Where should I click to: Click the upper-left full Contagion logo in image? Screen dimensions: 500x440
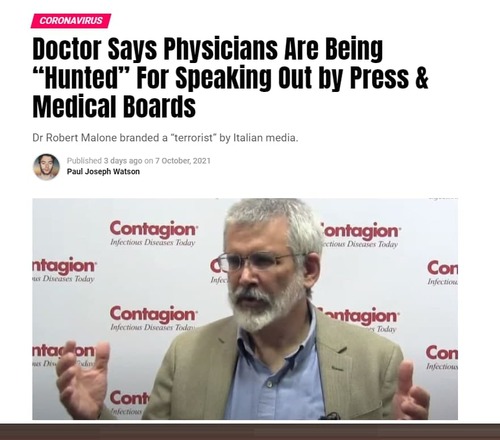coord(154,233)
